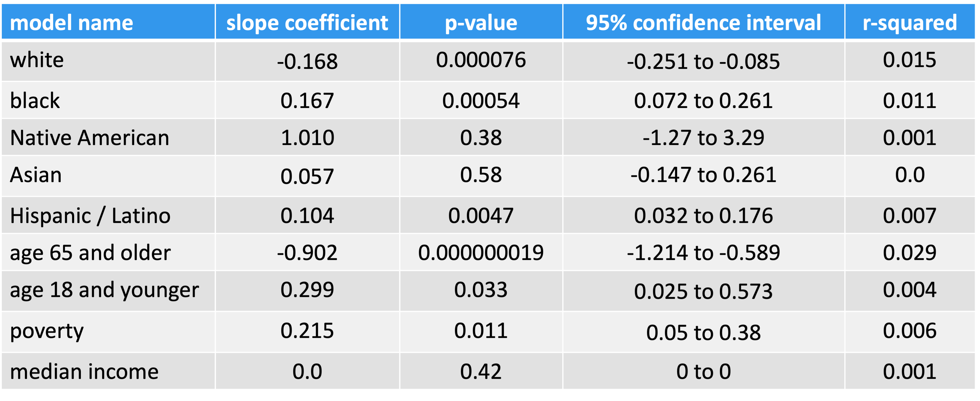Screen dimensions: 980x401
Task: Select the 'Native American' row label
Action: point(89,138)
